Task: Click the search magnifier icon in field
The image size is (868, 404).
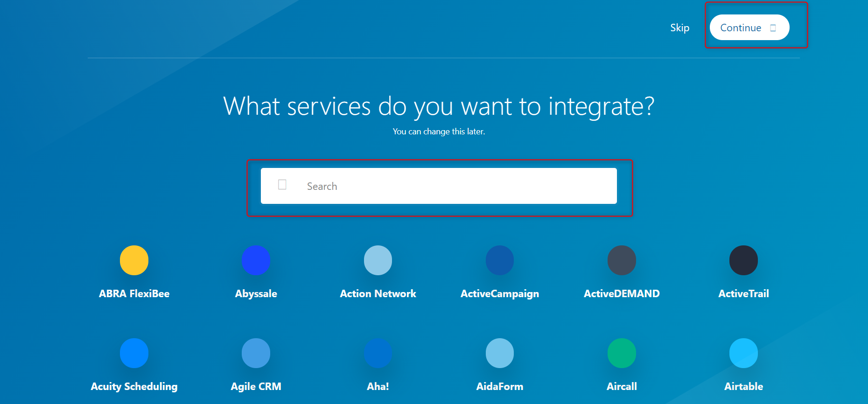Action: pyautogui.click(x=282, y=185)
